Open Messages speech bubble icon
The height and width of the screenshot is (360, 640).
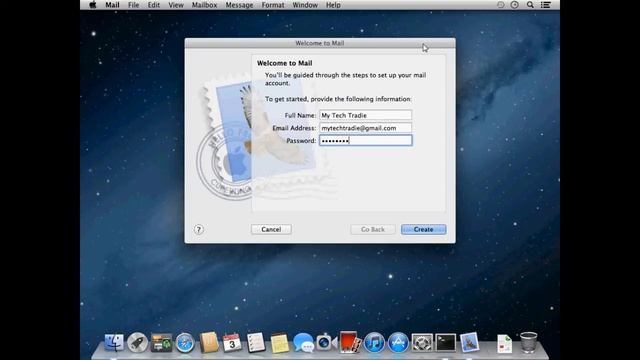click(x=303, y=342)
